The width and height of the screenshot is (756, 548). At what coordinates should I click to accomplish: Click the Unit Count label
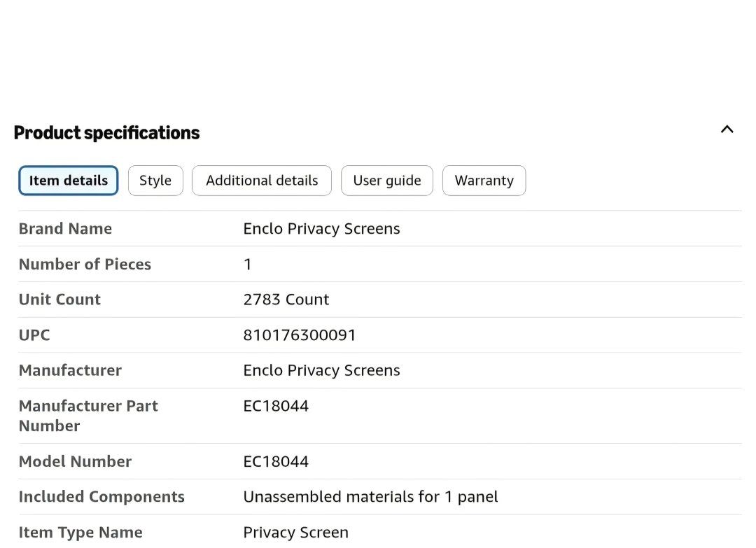click(x=59, y=300)
